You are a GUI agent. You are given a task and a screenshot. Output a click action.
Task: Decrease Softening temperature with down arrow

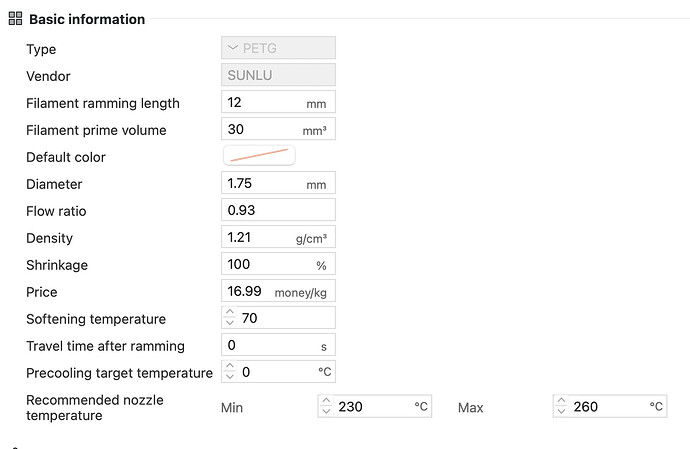tap(230, 323)
